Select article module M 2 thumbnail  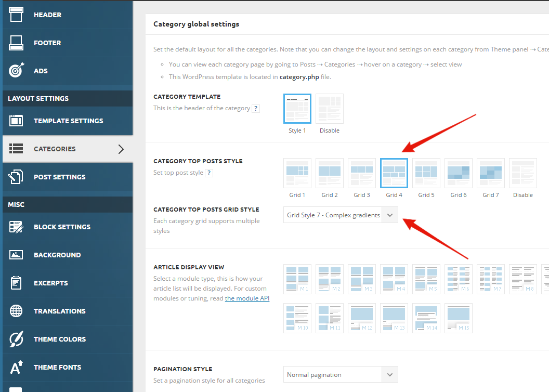pyautogui.click(x=330, y=279)
